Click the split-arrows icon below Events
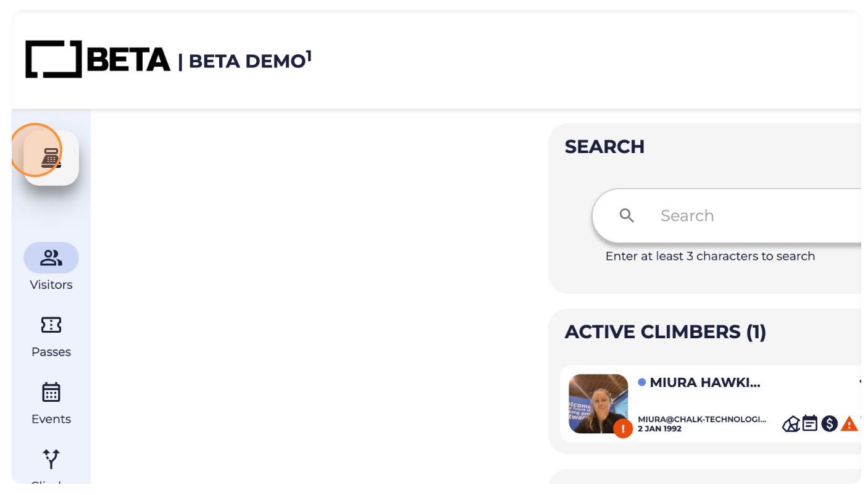Viewport: 868px width, 495px height. click(51, 459)
